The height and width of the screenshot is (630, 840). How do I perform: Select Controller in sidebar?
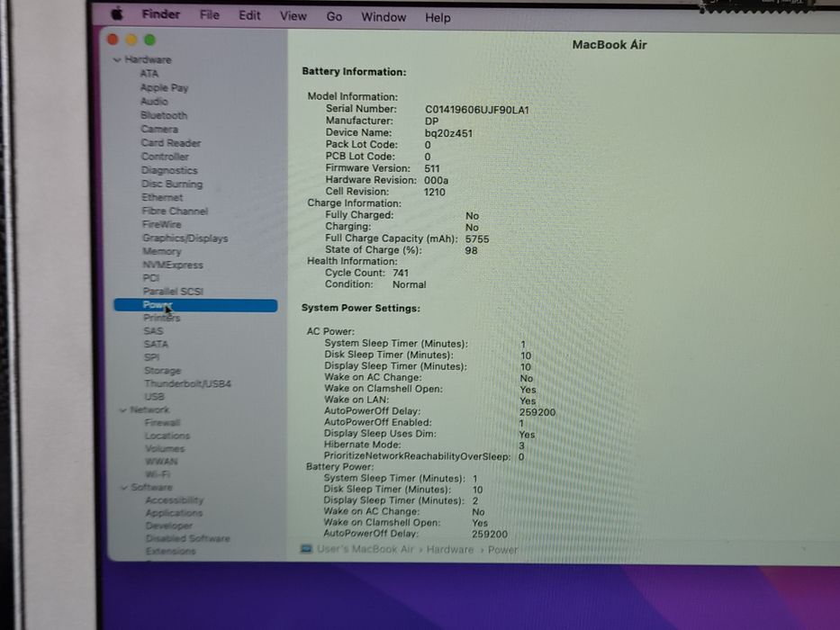[165, 157]
